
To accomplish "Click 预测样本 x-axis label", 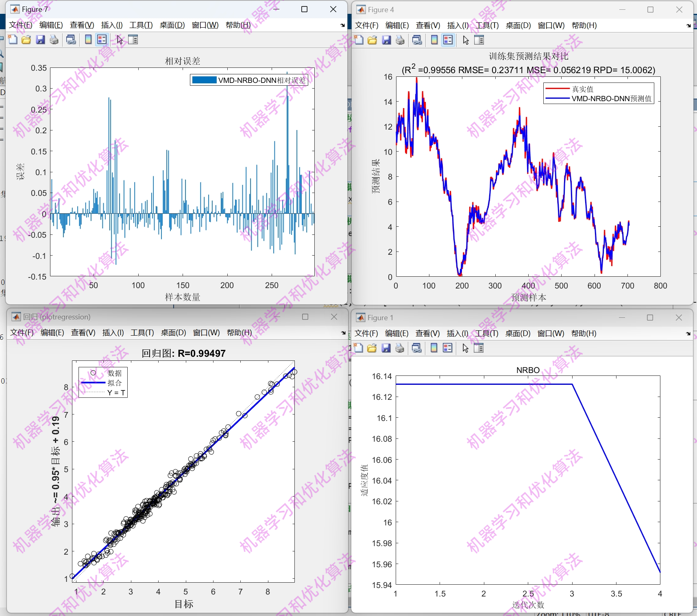I will coord(529,297).
